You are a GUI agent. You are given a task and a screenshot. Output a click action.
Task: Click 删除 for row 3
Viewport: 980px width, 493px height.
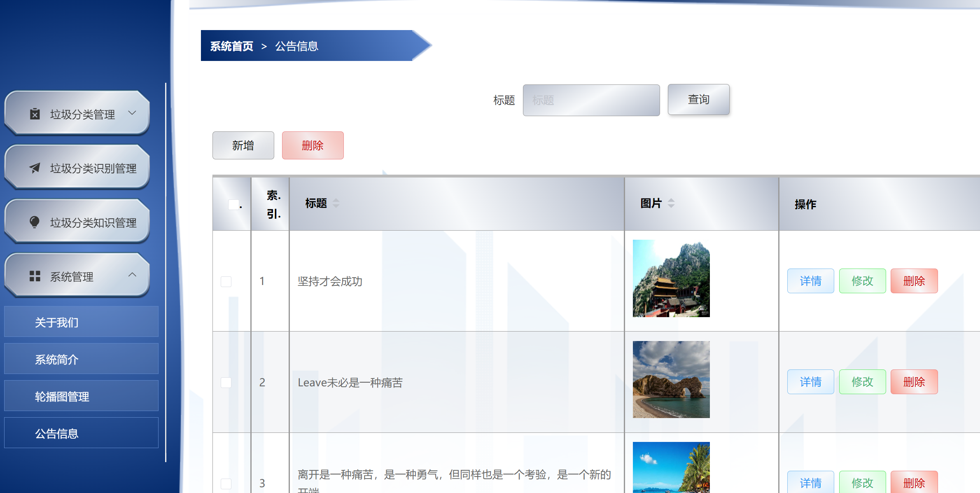click(914, 482)
